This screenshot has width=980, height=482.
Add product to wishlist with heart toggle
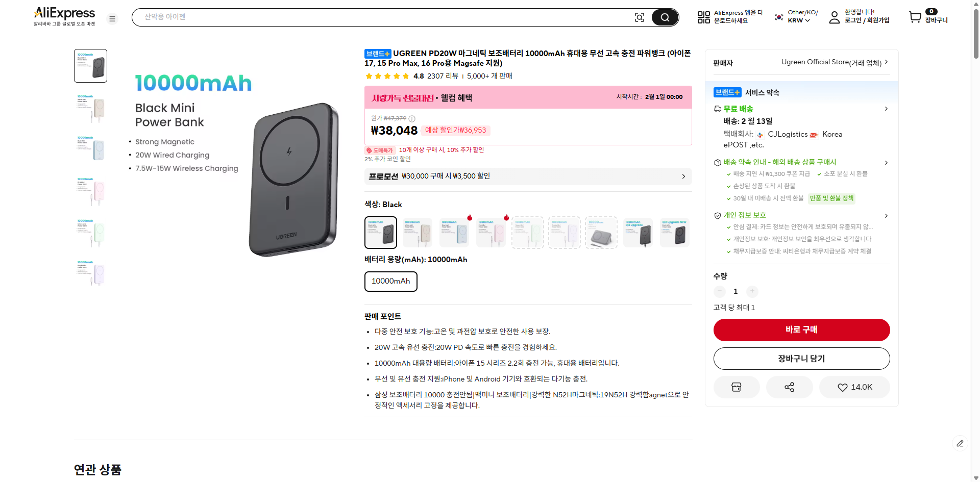point(854,387)
